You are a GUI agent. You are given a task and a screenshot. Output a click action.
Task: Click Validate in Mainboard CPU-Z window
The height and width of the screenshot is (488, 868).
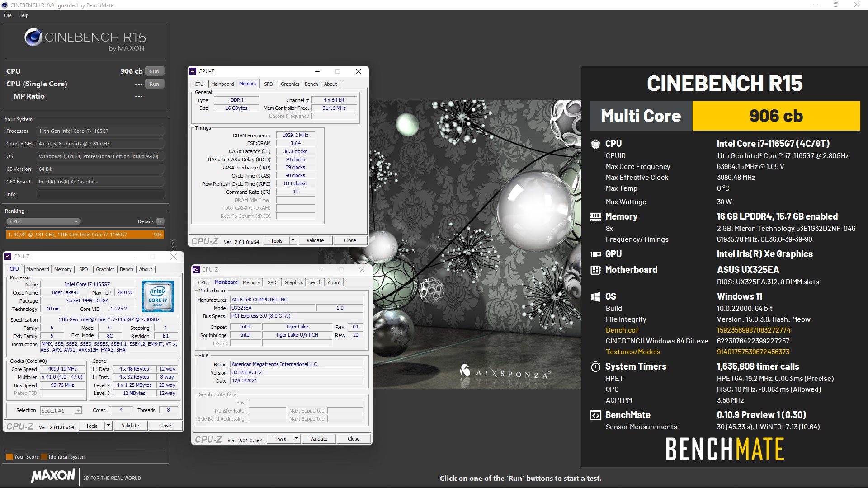click(319, 439)
